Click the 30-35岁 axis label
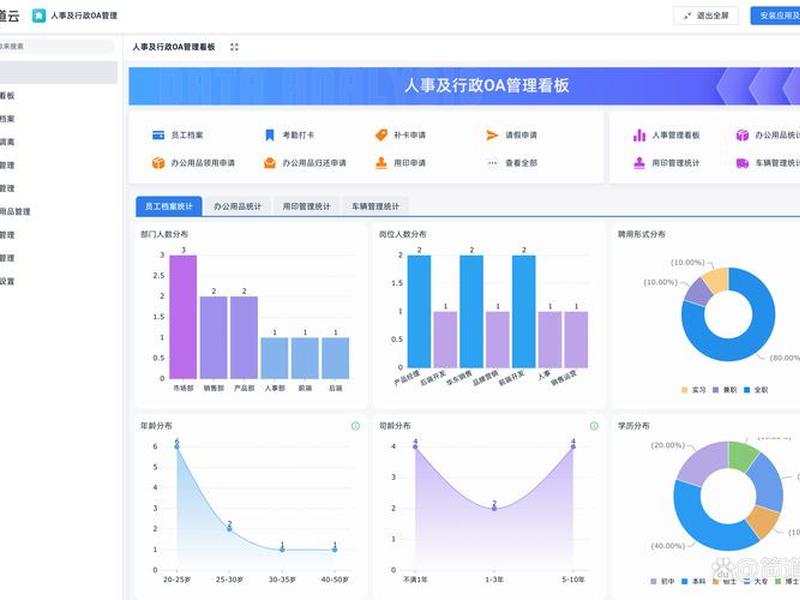Image resolution: width=800 pixels, height=600 pixels. (282, 580)
